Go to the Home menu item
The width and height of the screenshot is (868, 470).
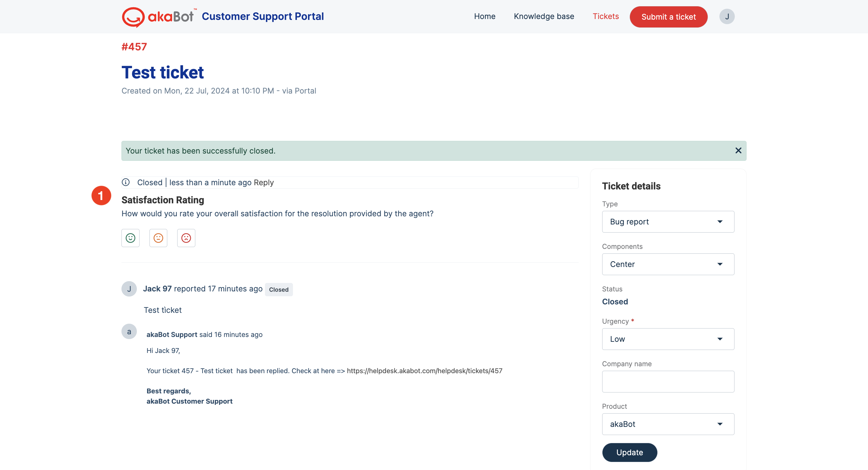485,17
